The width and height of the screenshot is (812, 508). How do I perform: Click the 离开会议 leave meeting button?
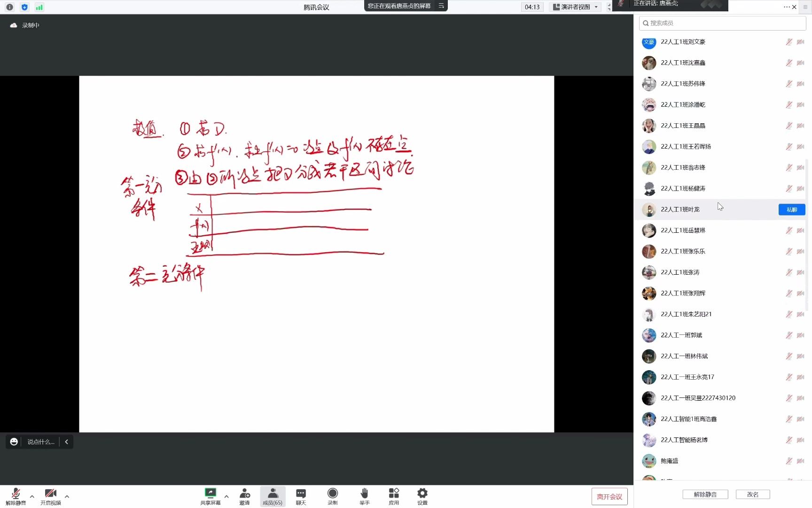click(x=609, y=497)
